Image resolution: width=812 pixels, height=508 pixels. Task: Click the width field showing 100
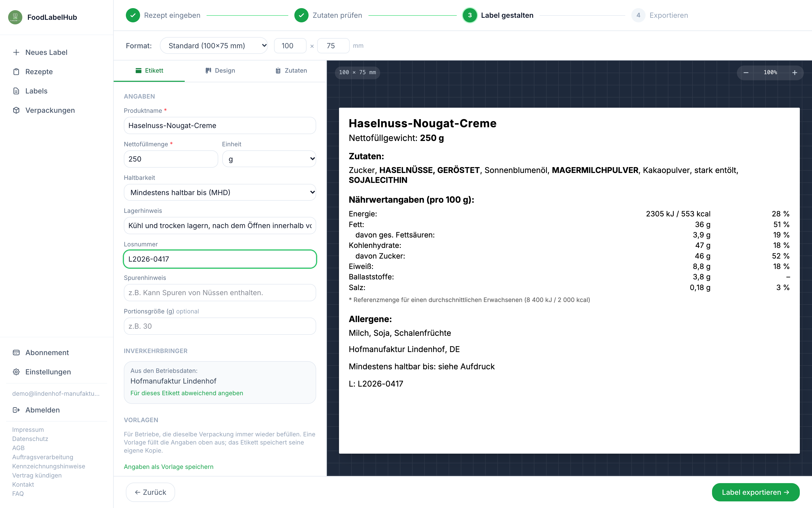[x=290, y=46]
